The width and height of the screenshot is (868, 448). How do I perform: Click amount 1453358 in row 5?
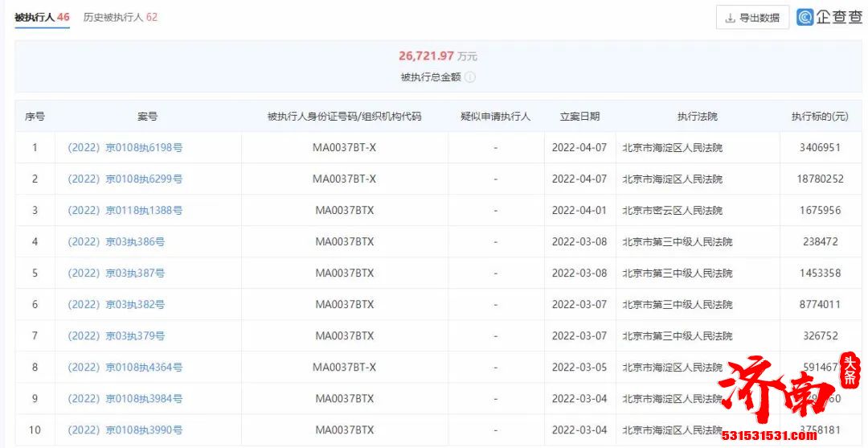820,273
